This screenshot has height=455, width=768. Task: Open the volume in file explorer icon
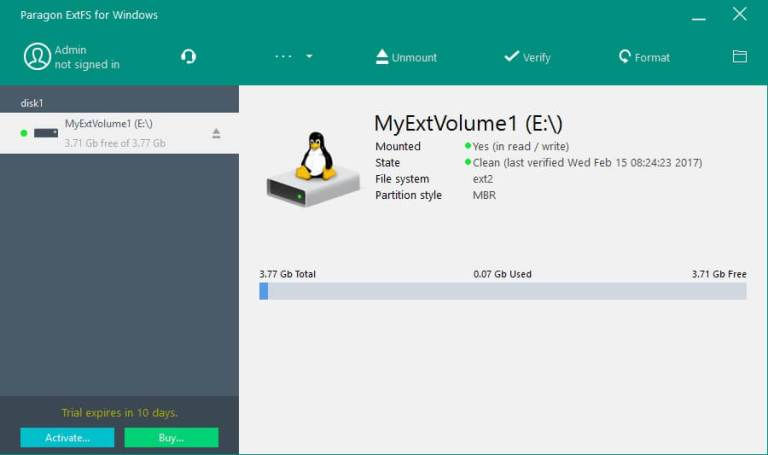pyautogui.click(x=740, y=56)
